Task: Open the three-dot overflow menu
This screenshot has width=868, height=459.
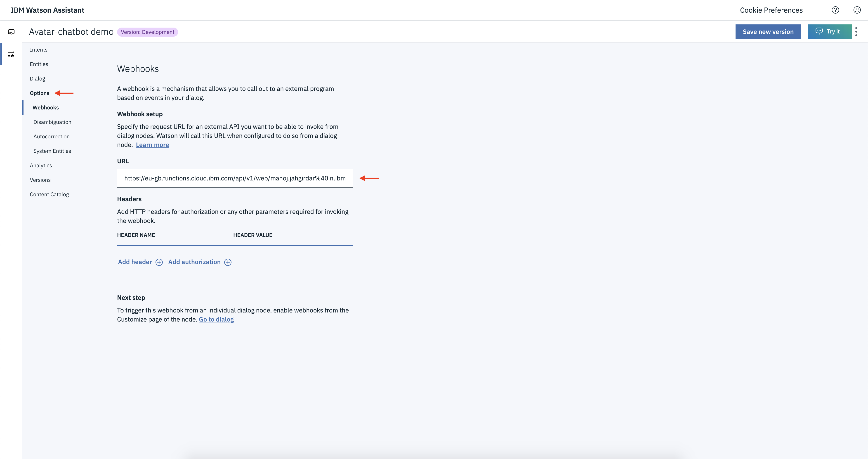Action: 856,32
